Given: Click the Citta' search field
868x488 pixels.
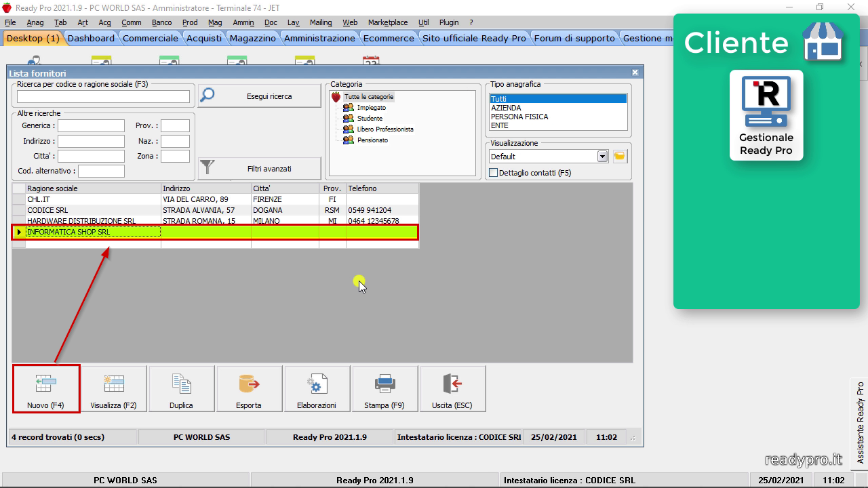Looking at the screenshot, I should (91, 156).
